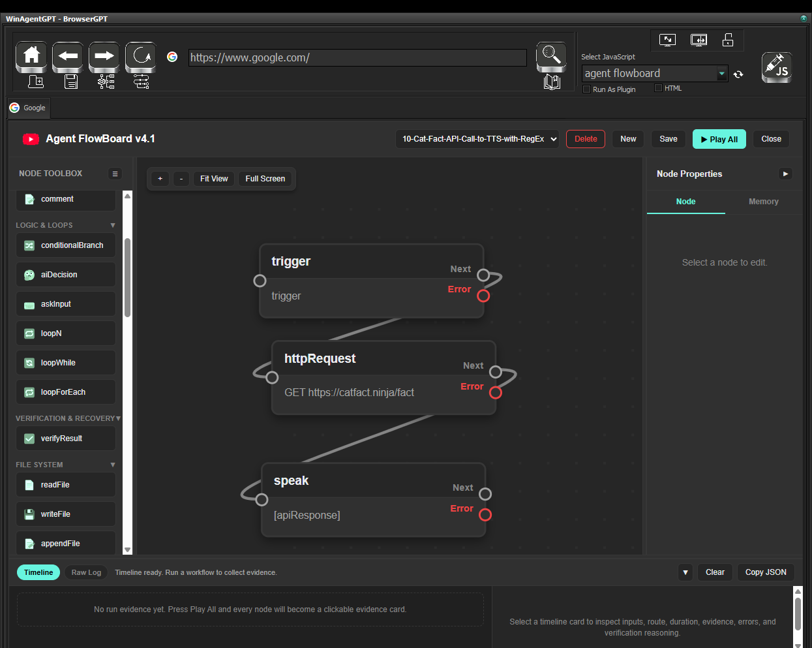Open the agent network icon under forward arrow
This screenshot has width=812, height=648.
pyautogui.click(x=106, y=82)
